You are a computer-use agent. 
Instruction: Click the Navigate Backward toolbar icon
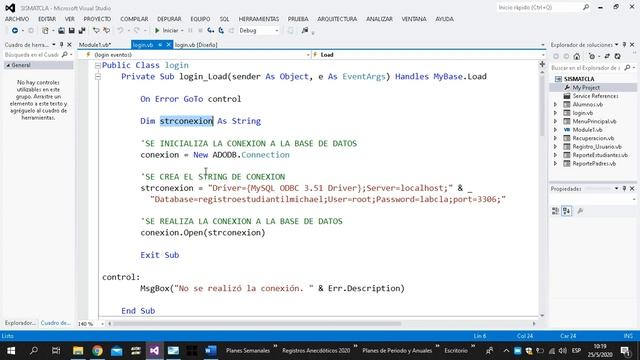click(x=14, y=31)
